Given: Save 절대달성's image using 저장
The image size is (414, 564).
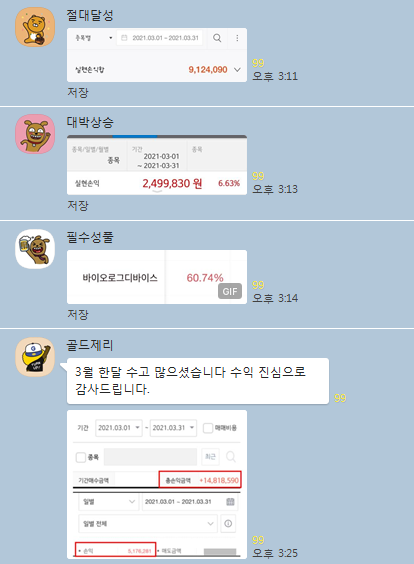Looking at the screenshot, I should (x=78, y=92).
